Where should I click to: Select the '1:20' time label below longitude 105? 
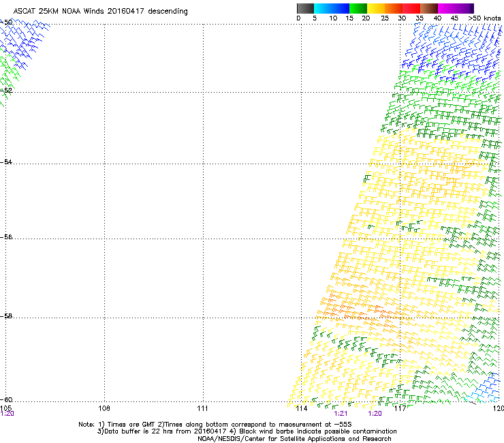7,414
